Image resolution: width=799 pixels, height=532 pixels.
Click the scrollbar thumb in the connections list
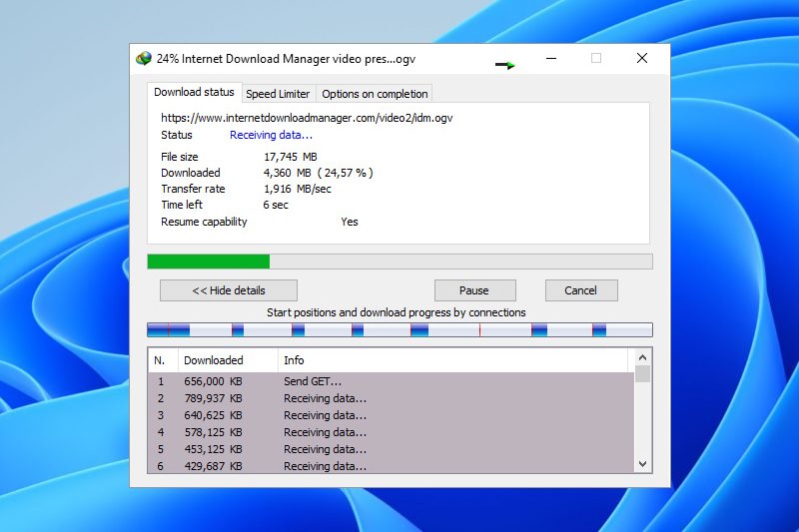click(642, 373)
